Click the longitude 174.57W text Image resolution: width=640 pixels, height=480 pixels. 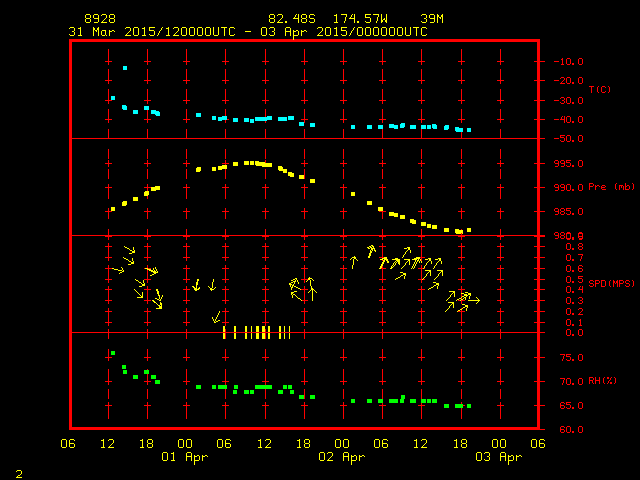tap(355, 19)
